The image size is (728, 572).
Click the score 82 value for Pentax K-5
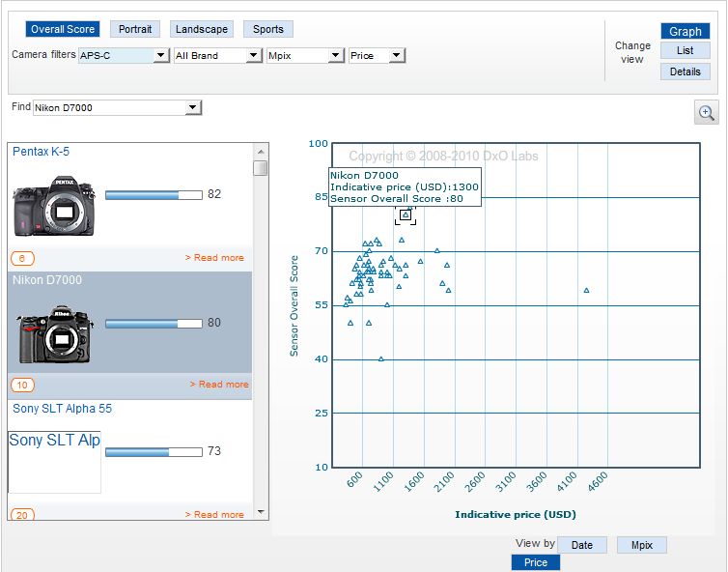214,194
